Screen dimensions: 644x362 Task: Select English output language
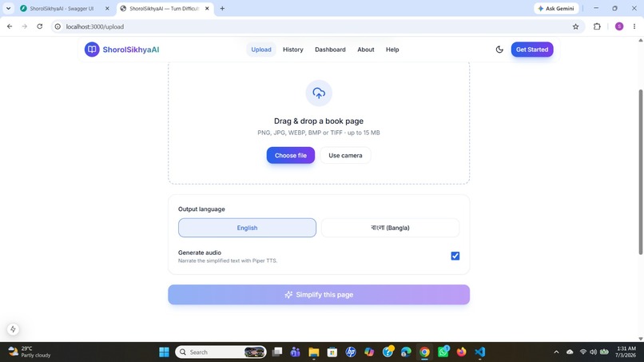(x=247, y=228)
